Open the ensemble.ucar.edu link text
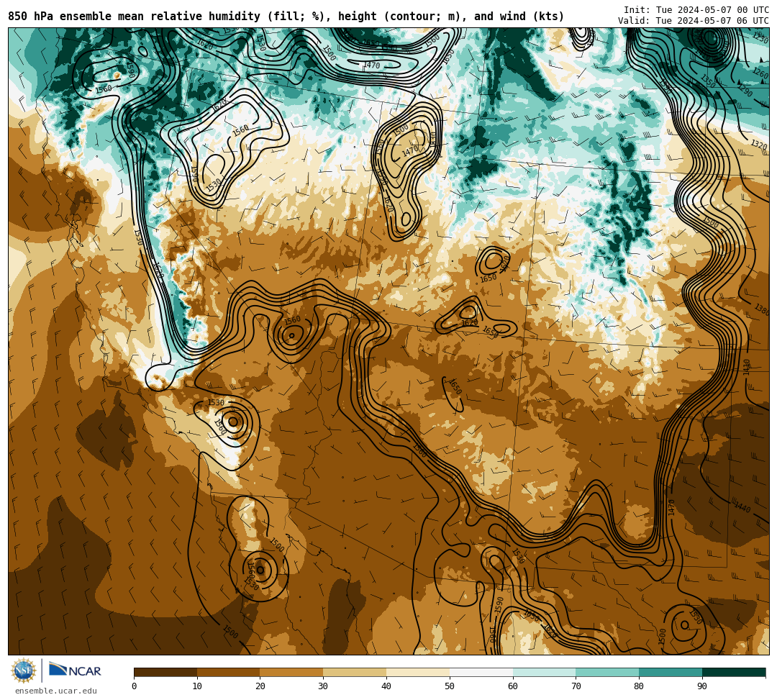 [x=56, y=691]
